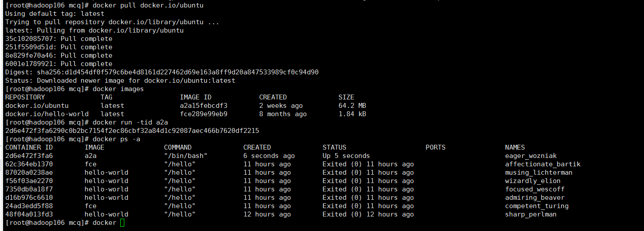Click the "8 months ago" created value

(x=283, y=114)
